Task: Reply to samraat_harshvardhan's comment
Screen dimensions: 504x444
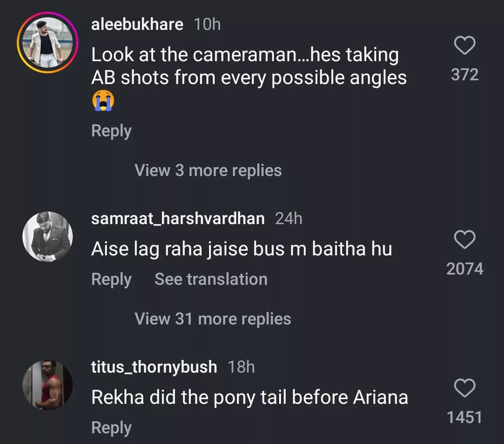Action: 111,279
